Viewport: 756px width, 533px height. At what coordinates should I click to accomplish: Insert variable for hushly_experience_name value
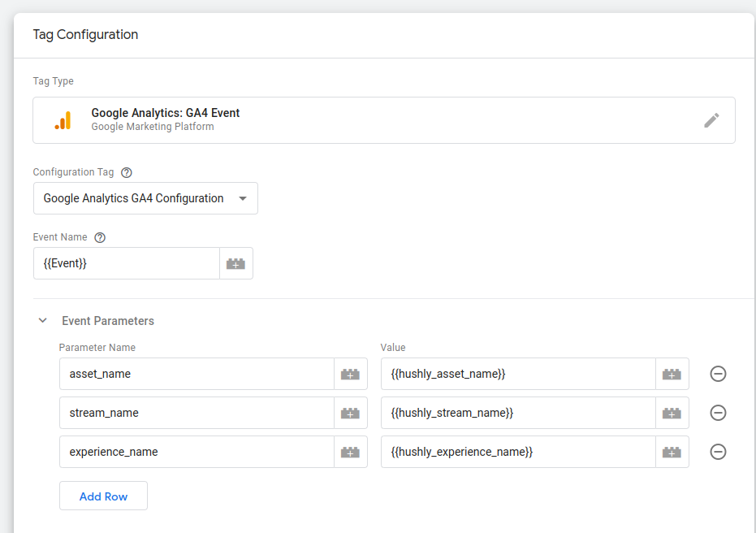[672, 452]
